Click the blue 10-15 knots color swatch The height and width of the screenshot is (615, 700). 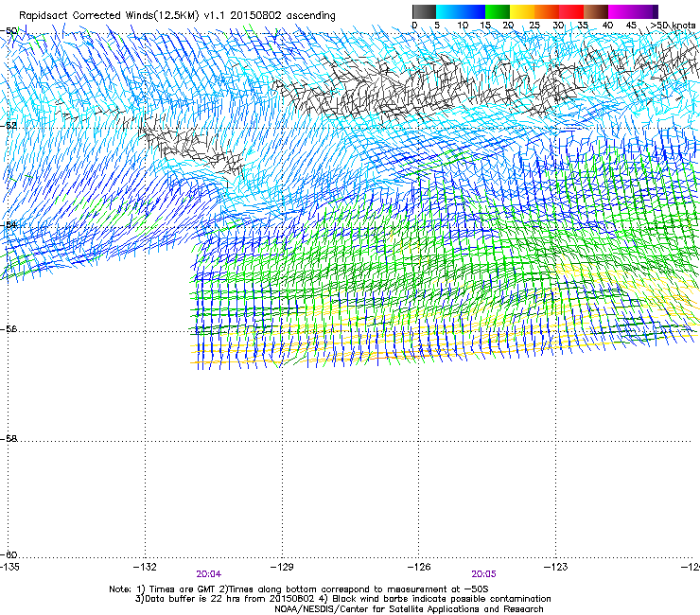coord(473,11)
